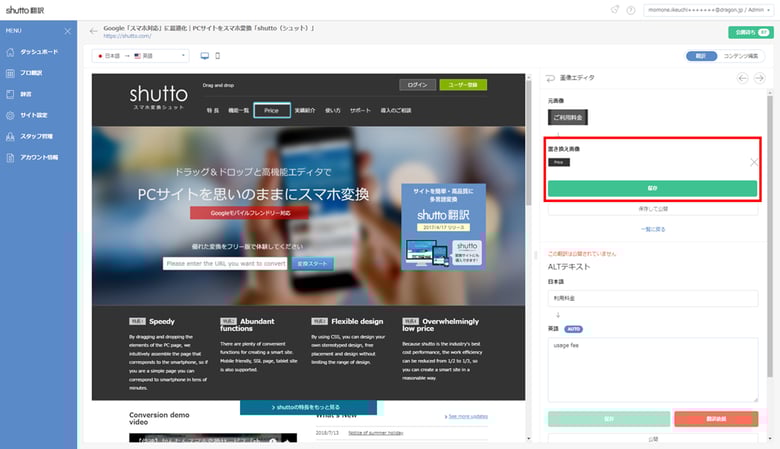
Task: Click the English ALT textarea containing usage fee
Action: coord(653,370)
